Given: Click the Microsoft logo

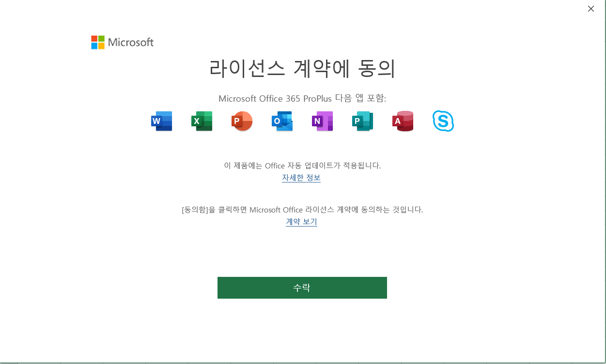Looking at the screenshot, I should coord(123,43).
